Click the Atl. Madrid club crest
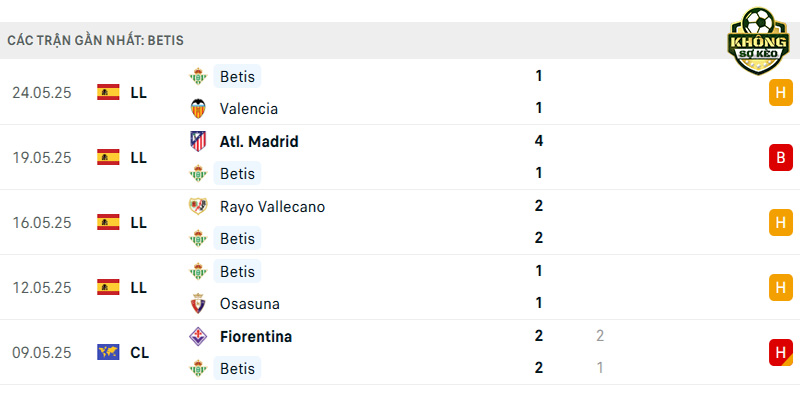This screenshot has height=400, width=800. click(x=198, y=141)
